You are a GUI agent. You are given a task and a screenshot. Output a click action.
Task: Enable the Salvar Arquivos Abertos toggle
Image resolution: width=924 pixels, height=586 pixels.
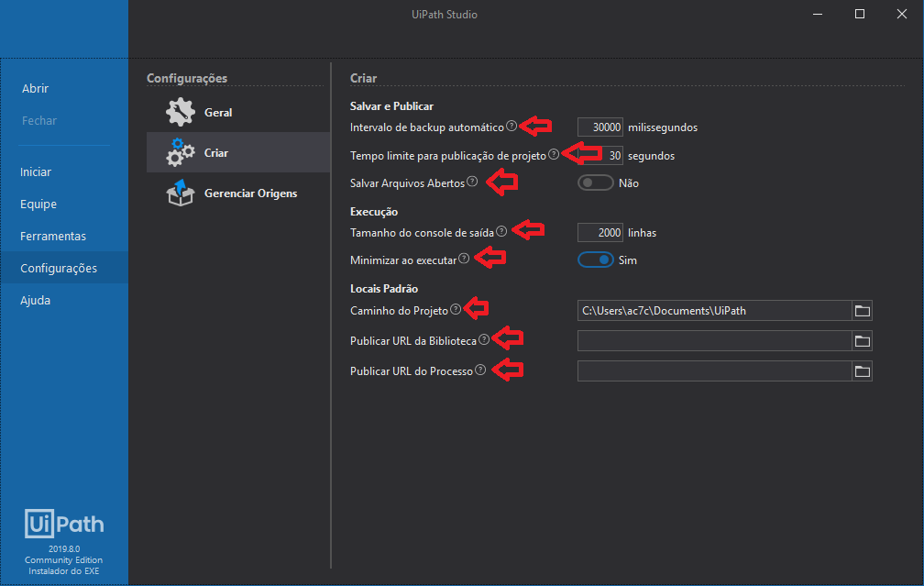tap(595, 182)
